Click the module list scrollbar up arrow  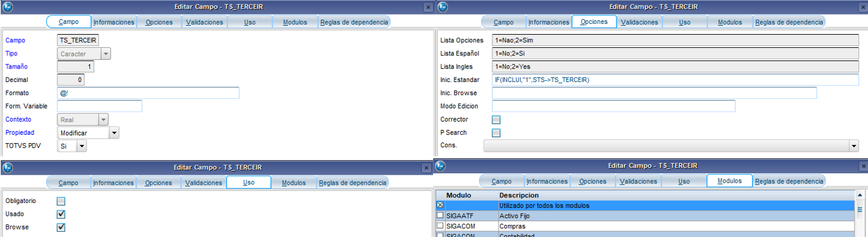[x=859, y=195]
